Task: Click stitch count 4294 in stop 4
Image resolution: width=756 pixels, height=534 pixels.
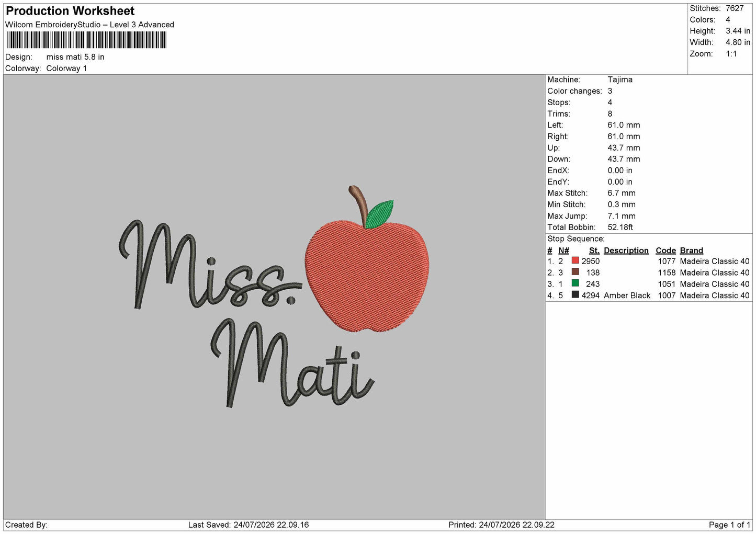Action: coord(591,296)
